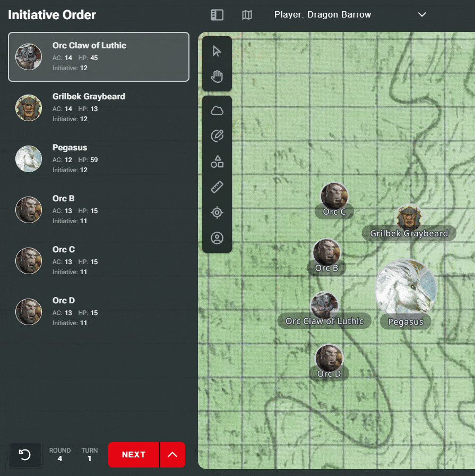
Task: Select Orc C in initiative list
Action: [99, 261]
